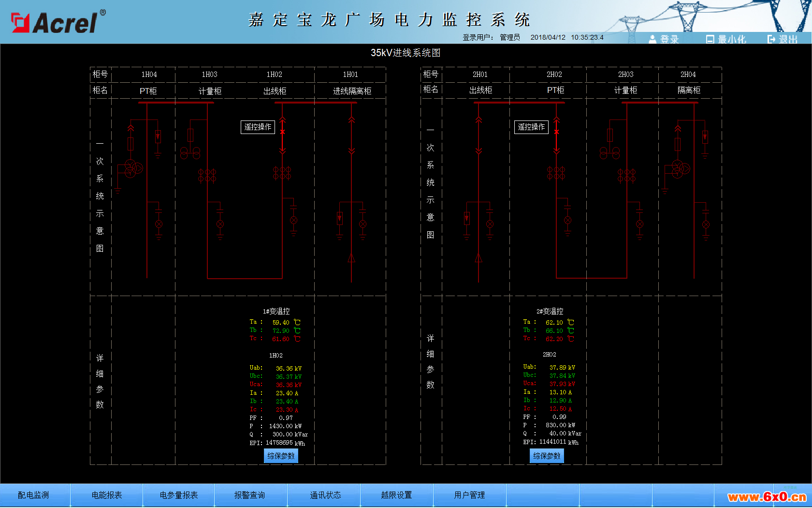
Task: Click the date and time display
Action: tap(567, 37)
